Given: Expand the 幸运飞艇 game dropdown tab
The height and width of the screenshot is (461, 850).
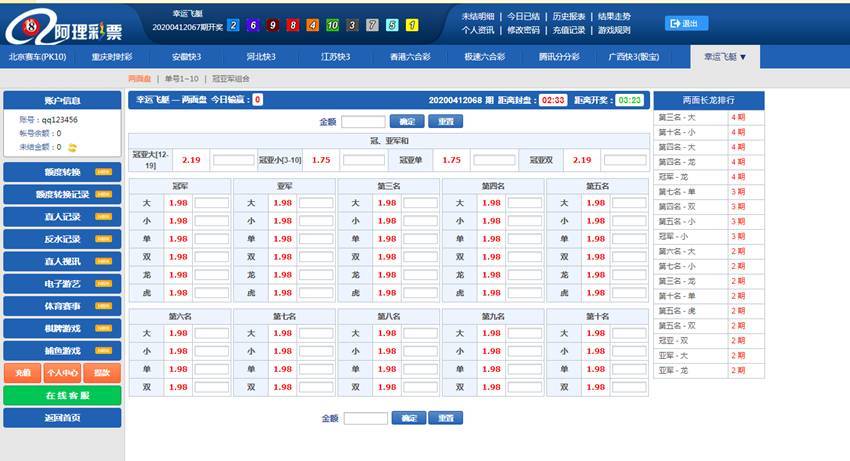Looking at the screenshot, I should 725,57.
